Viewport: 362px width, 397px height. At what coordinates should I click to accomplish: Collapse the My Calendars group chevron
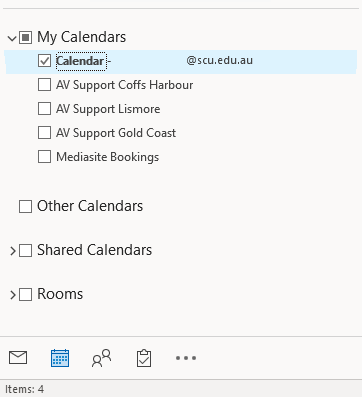12,38
